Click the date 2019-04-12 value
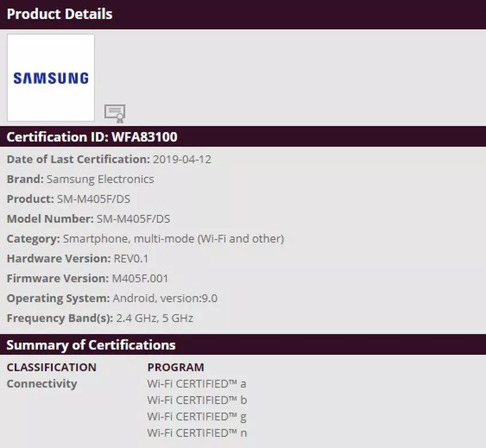This screenshot has height=448, width=486. tap(182, 159)
